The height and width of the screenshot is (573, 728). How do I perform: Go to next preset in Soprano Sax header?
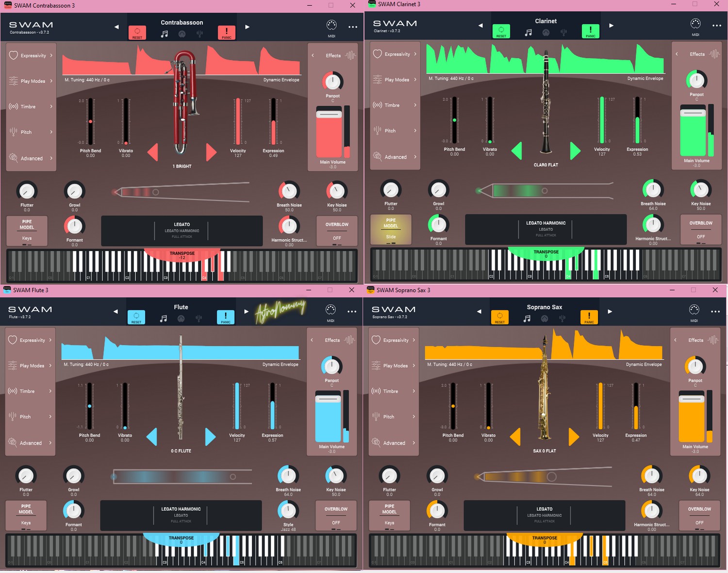610,311
